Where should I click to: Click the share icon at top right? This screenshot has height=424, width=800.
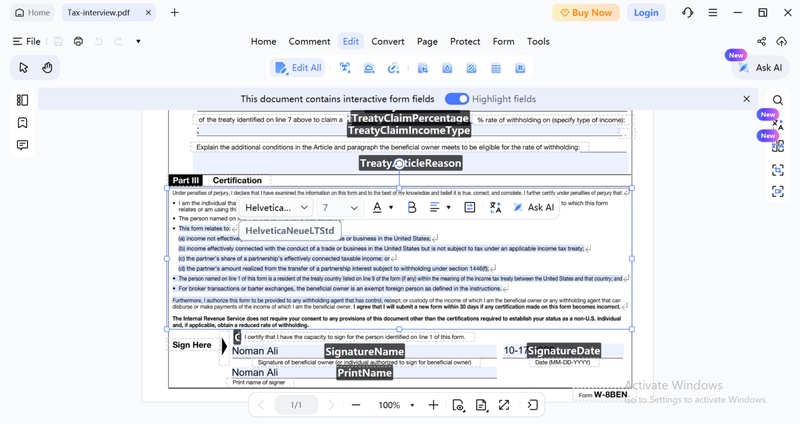(x=761, y=41)
